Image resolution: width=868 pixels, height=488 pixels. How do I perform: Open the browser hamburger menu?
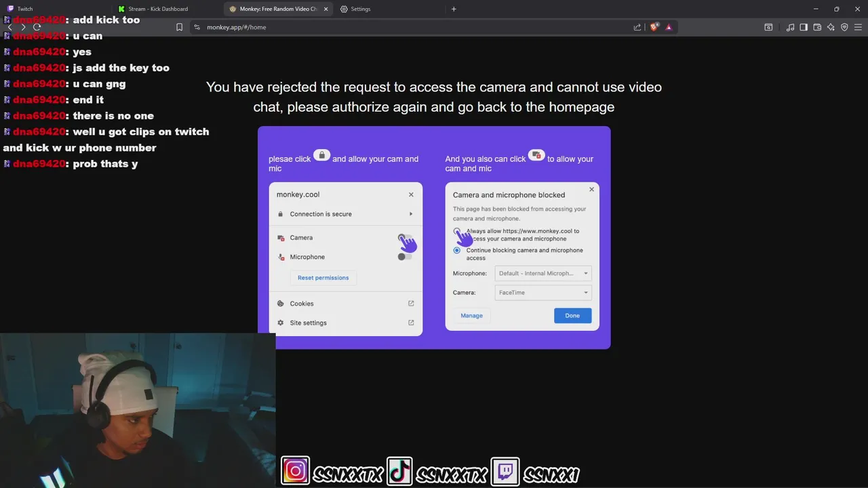point(858,27)
